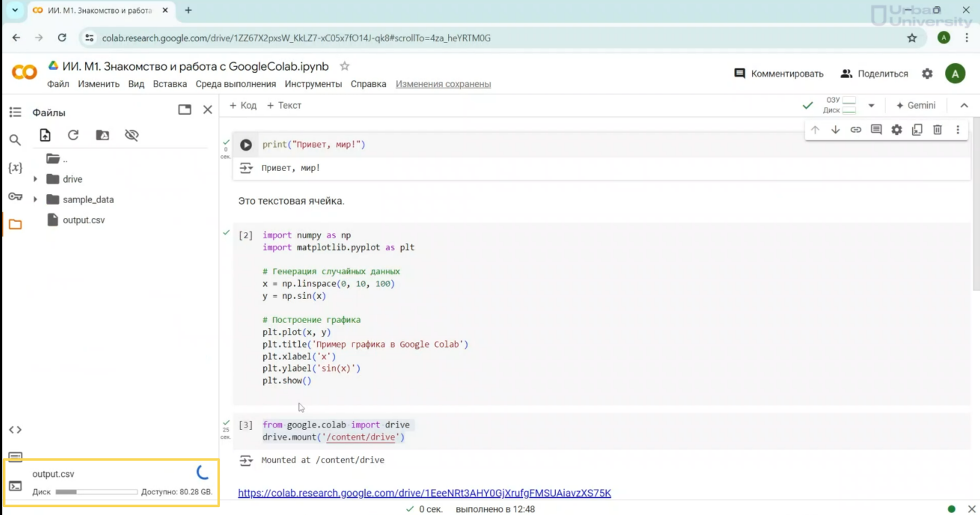This screenshot has height=515, width=980.
Task: Open the Secrets key icon in sidebar
Action: point(15,197)
